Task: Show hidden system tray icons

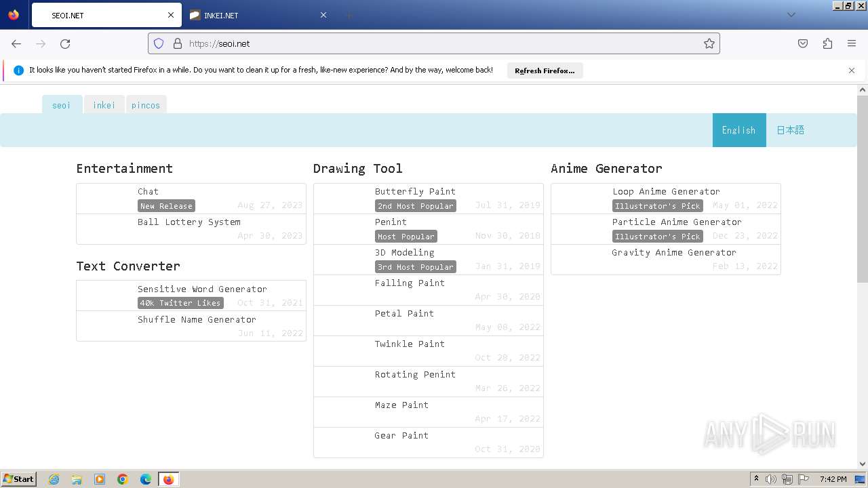Action: click(756, 479)
